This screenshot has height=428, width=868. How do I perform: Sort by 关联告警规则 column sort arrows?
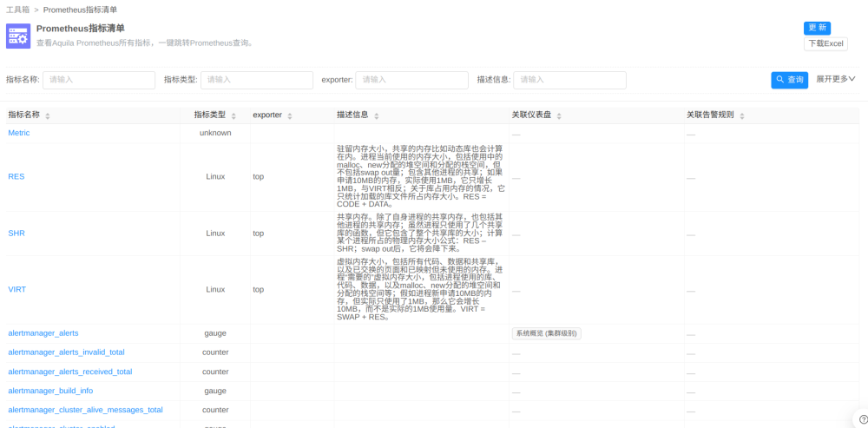point(742,115)
